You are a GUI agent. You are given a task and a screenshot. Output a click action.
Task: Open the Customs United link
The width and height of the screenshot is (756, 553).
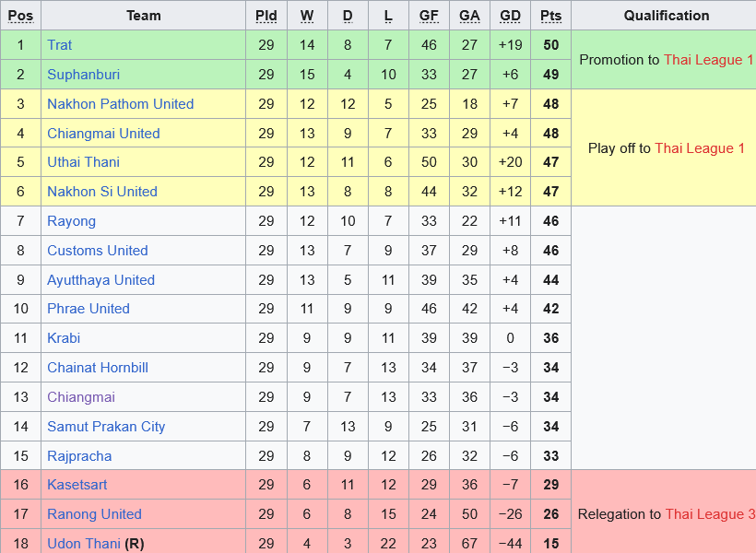point(98,250)
